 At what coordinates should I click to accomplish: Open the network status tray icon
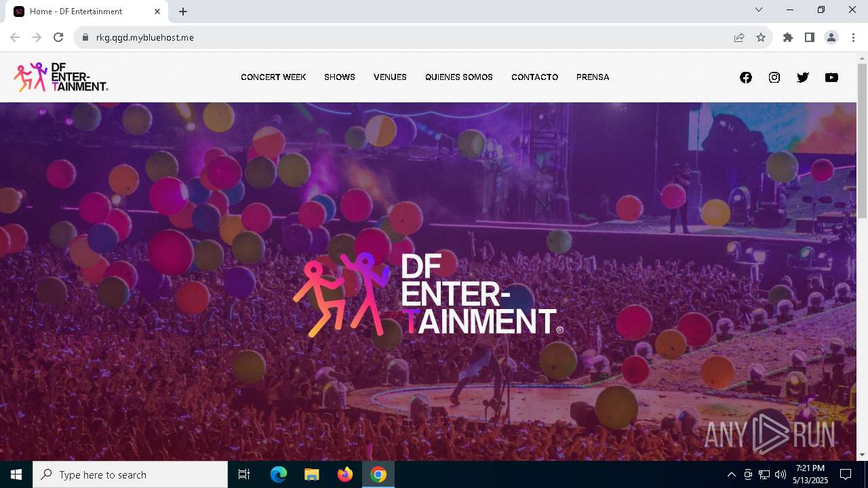(x=764, y=474)
